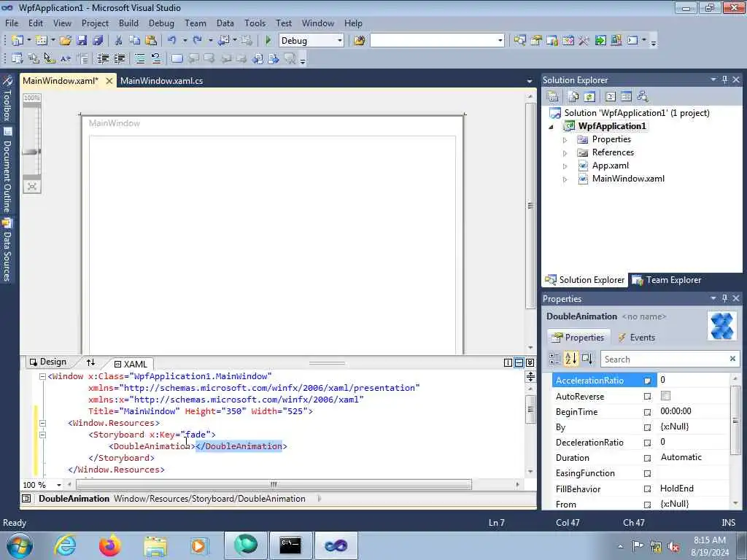747x560 pixels.
Task: Click Comment Out Selection icon
Action: [x=139, y=58]
